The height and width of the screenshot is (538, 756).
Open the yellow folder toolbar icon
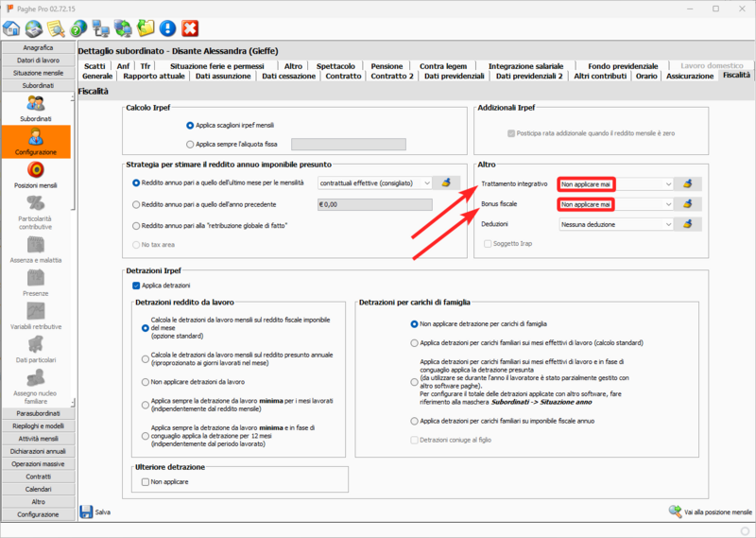(x=146, y=28)
